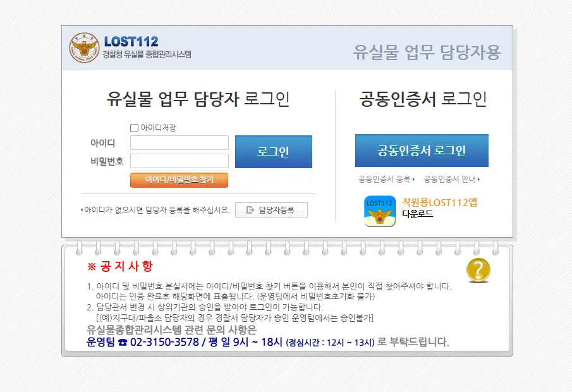Open the gold question mark help icon
The image size is (572, 392).
coord(478,270)
